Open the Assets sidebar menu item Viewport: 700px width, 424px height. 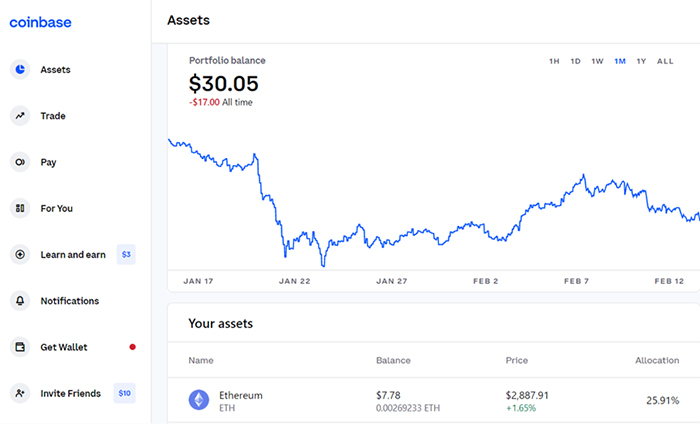pyautogui.click(x=55, y=70)
